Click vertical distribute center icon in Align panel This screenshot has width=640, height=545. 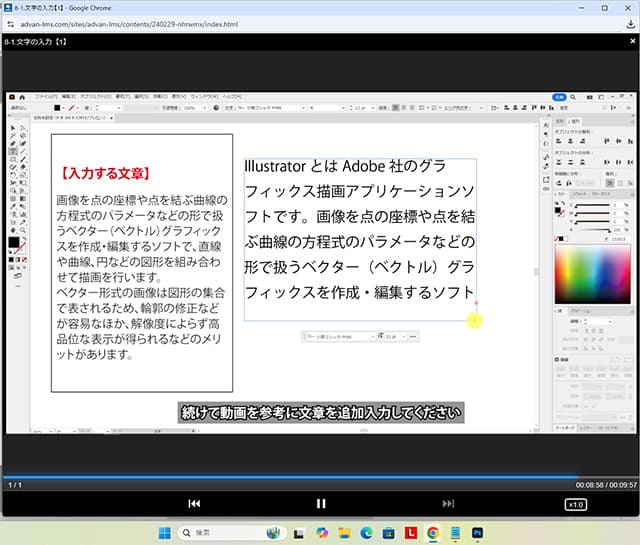(570, 162)
